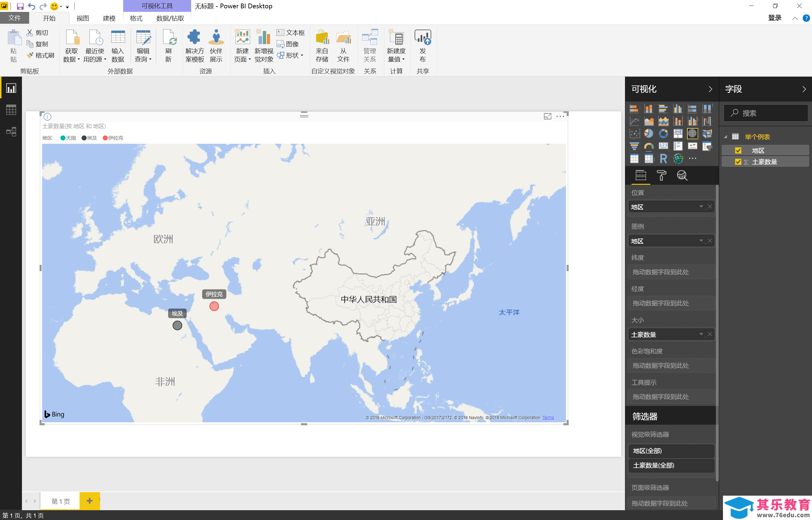Select the stacked bar chart visual
The width and height of the screenshot is (812, 520).
634,109
